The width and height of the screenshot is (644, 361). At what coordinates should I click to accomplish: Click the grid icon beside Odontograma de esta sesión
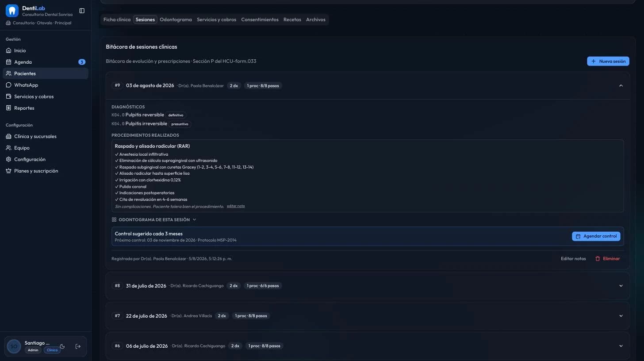coord(114,220)
